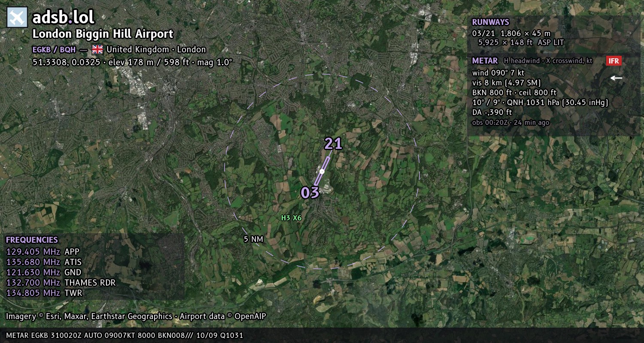Click the FREQUENCIES panel heading

tap(32, 240)
